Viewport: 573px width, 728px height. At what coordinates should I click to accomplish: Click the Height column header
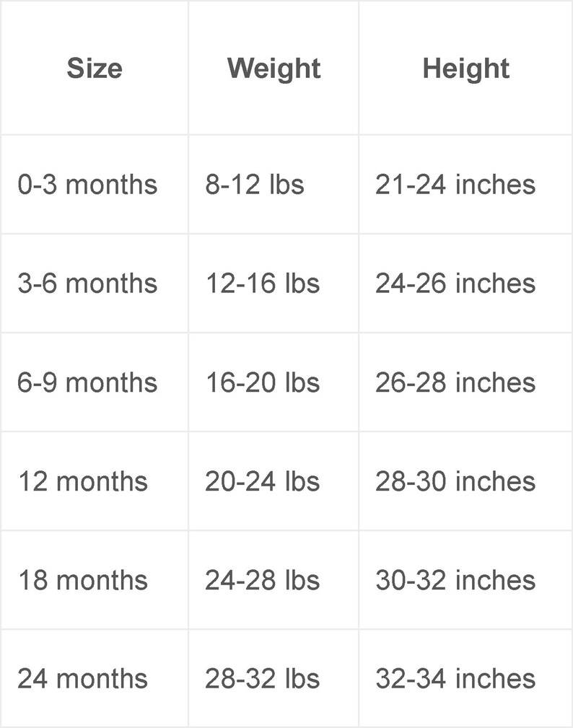coord(465,69)
